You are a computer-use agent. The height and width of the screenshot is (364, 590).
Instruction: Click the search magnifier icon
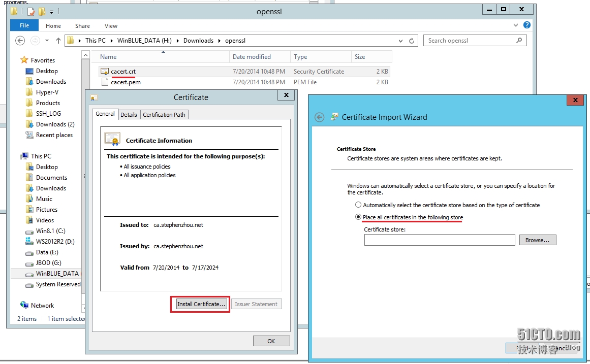(519, 40)
